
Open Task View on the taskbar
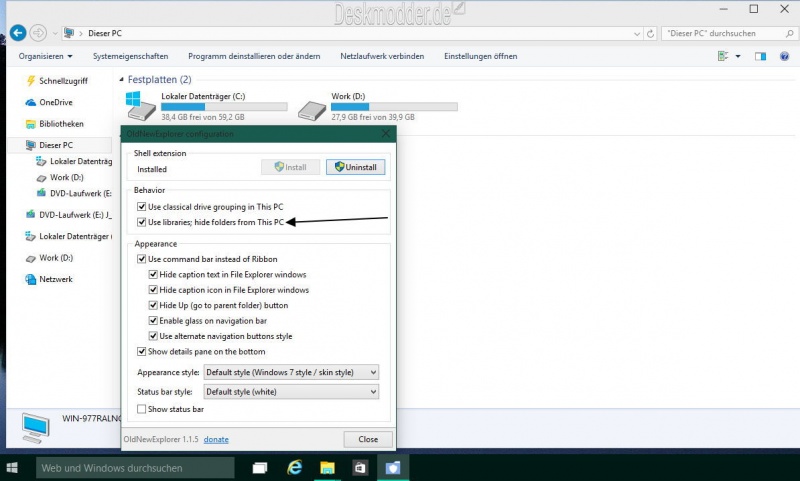tap(260, 468)
